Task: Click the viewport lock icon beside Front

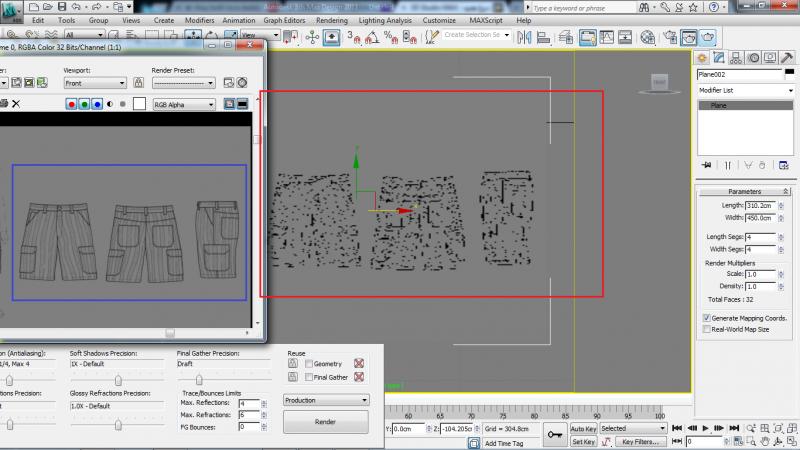Action: click(x=138, y=83)
